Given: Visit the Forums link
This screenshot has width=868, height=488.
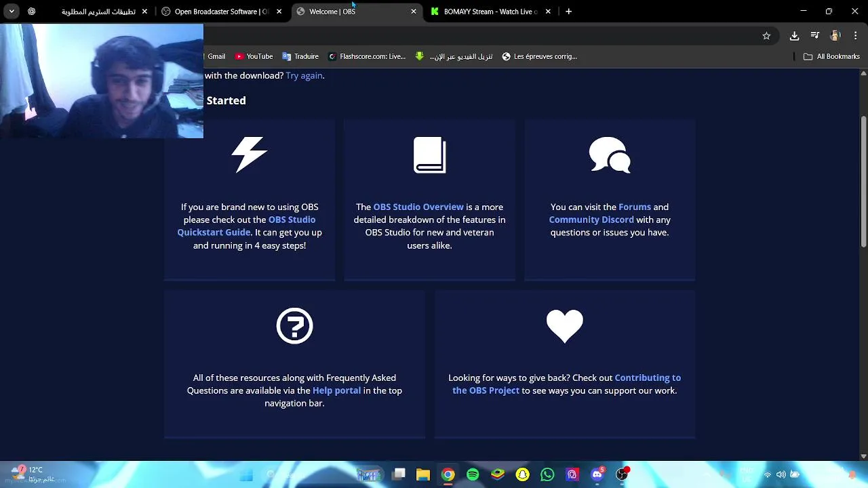Looking at the screenshot, I should coord(635,207).
